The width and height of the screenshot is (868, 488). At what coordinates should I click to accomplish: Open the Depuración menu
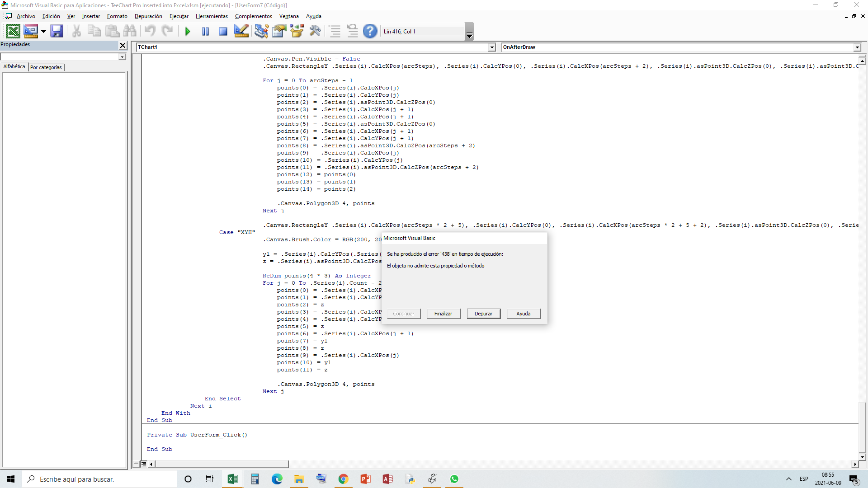(x=148, y=16)
